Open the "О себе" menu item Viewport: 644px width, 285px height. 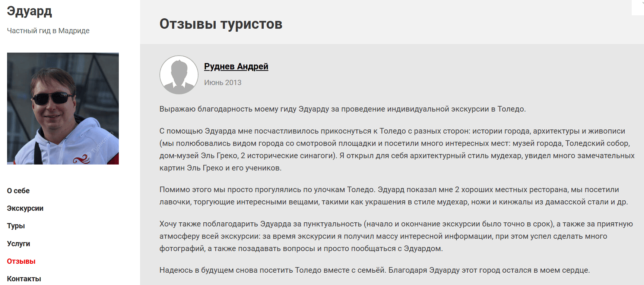(18, 191)
